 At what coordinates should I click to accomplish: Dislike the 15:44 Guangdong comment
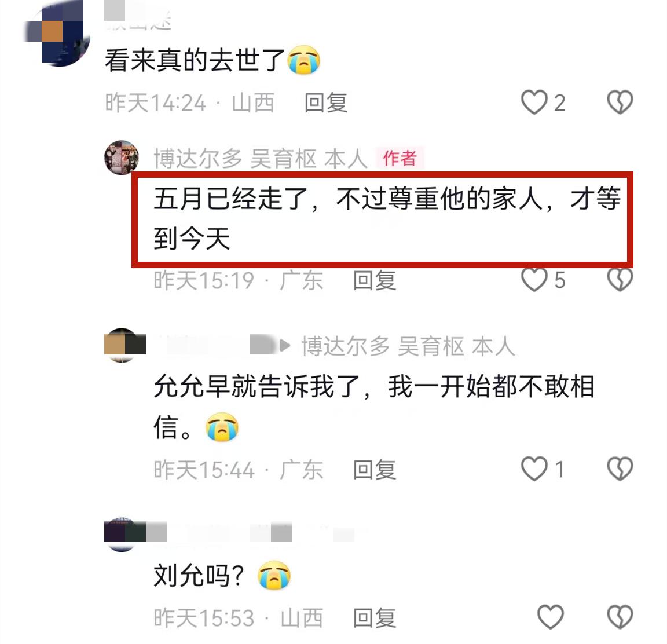click(x=620, y=469)
